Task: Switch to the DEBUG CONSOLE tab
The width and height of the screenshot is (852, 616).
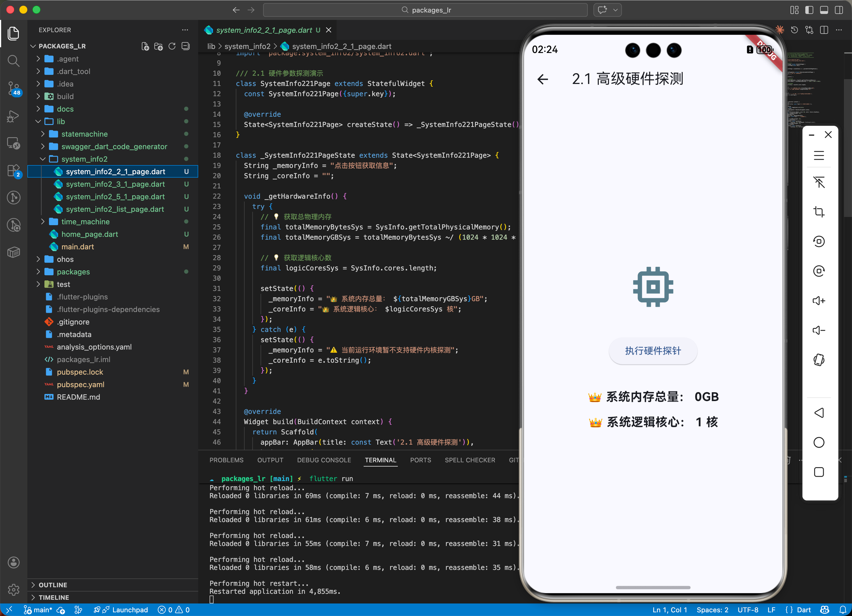Action: [x=324, y=460]
